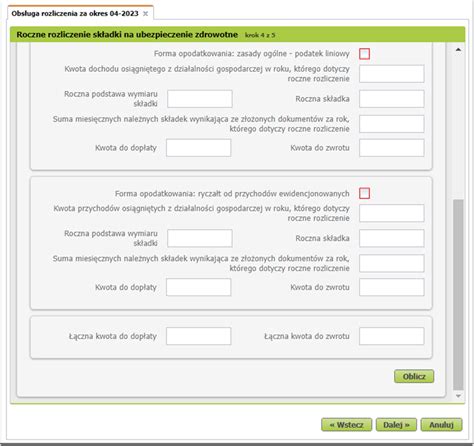474x446 pixels.
Task: Click 'Roczna składka' field in podatek liniowy section
Action: click(392, 99)
